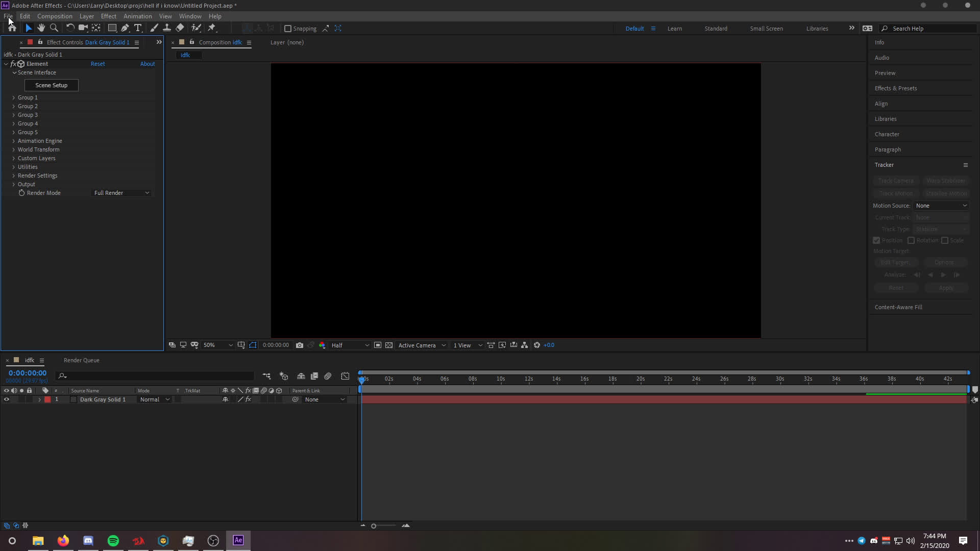
Task: Open the Effects & Presets panel
Action: 896,88
